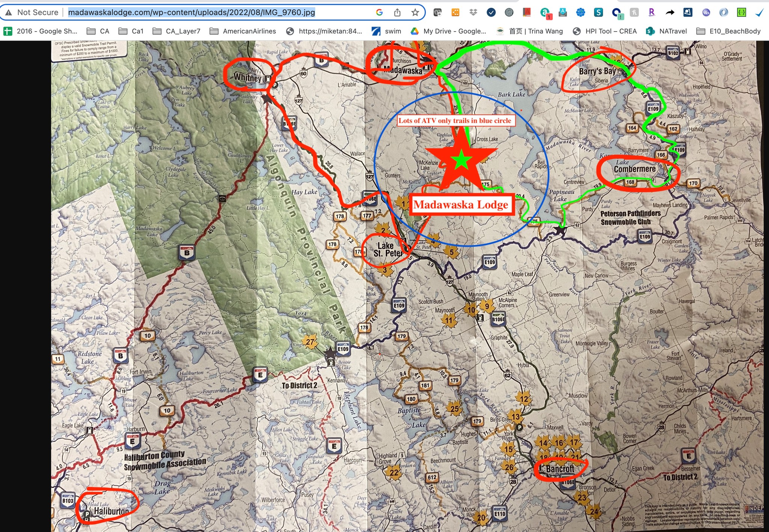Click the black curved arrow extension icon
This screenshot has width=769, height=532.
pyautogui.click(x=670, y=12)
